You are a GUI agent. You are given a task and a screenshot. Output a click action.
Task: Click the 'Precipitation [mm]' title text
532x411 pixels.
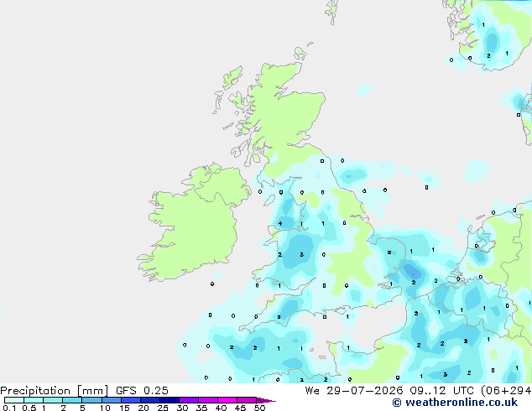(x=54, y=391)
